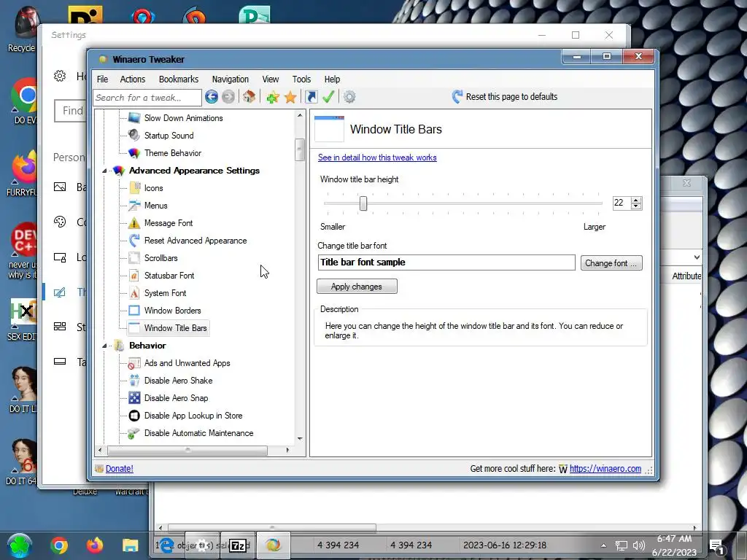Viewport: 747px width, 560px height.
Task: Click the export shortcut arrow toolbar icon
Action: click(311, 97)
